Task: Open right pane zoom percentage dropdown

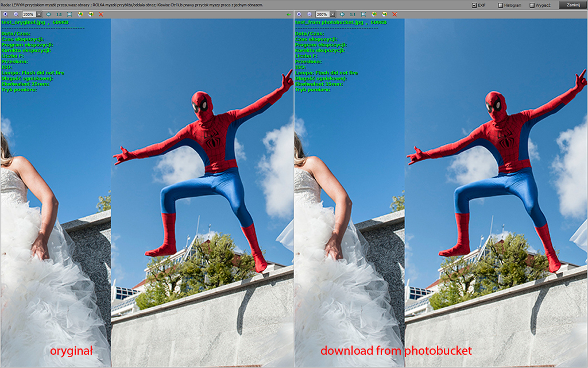Action: [x=332, y=14]
